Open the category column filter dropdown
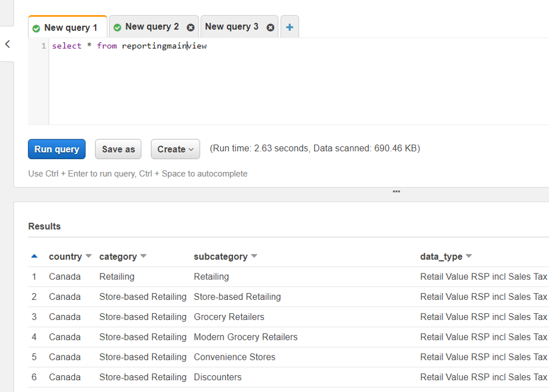Image resolution: width=549 pixels, height=392 pixels. point(142,256)
